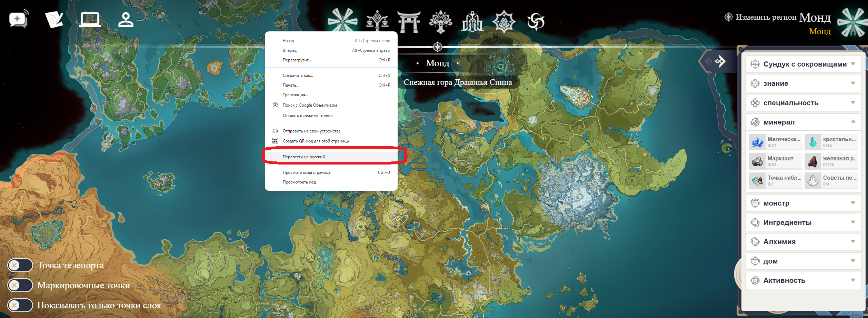Image resolution: width=868 pixels, height=318 pixels.
Task: Select the hexagonal star region icon
Action: (x=504, y=21)
